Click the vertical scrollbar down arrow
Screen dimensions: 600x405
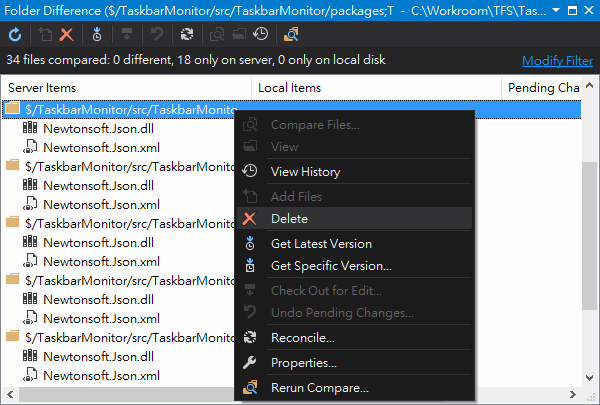590,378
